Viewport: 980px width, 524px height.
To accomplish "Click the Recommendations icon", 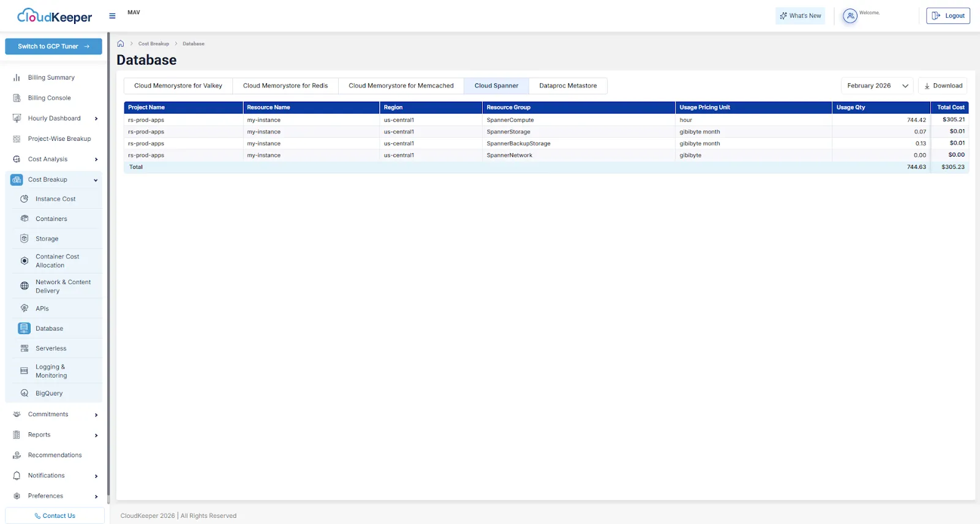I will (17, 455).
